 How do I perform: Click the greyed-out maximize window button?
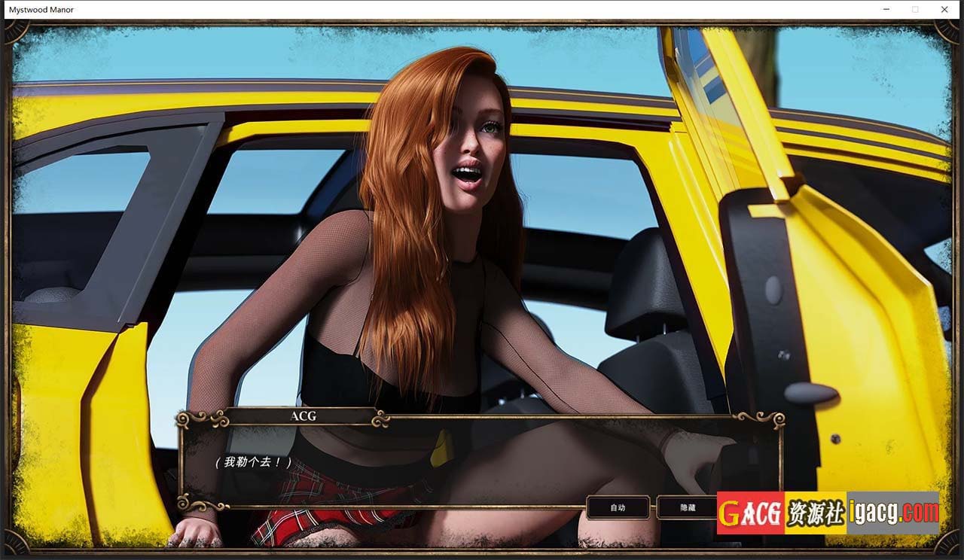tap(915, 10)
